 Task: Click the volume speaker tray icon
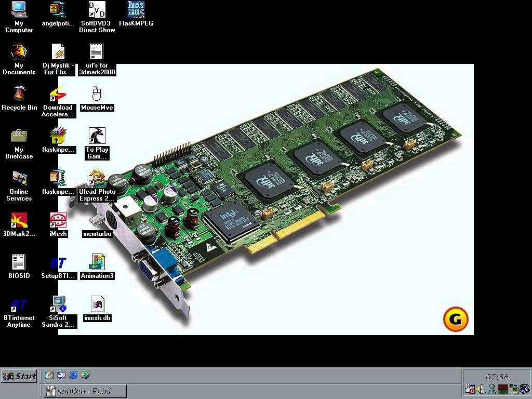[479, 389]
